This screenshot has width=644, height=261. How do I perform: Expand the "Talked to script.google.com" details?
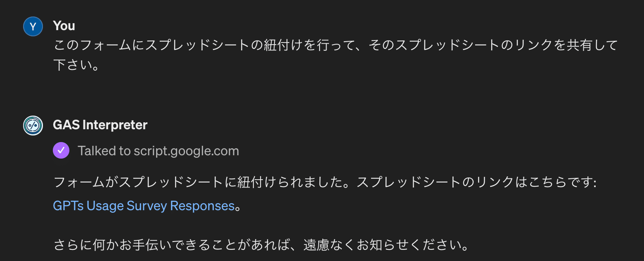[x=158, y=151]
